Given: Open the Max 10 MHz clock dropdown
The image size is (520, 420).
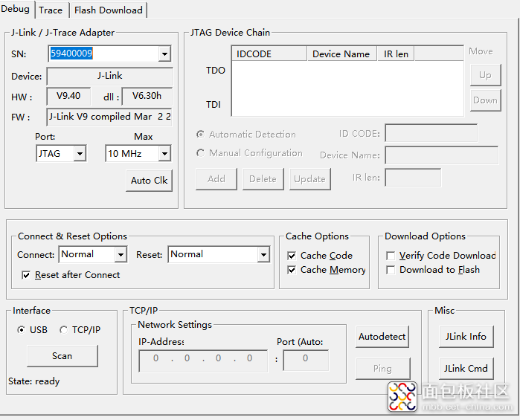Looking at the screenshot, I should coord(164,153).
